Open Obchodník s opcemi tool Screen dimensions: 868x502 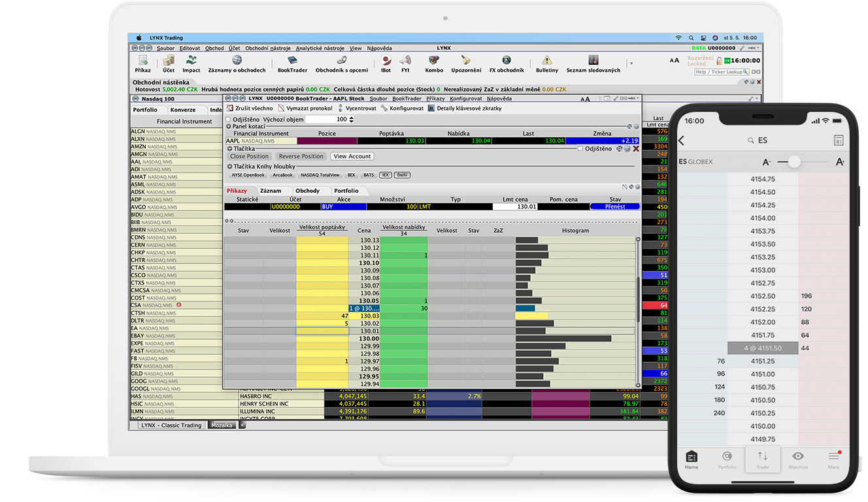point(341,63)
